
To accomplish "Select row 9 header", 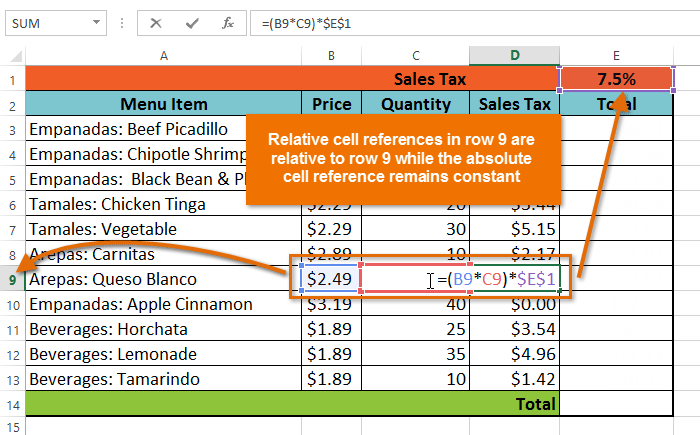I will 13,279.
